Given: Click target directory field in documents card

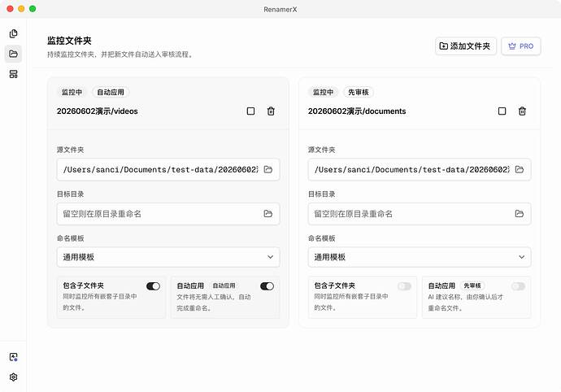Looking at the screenshot, I should 420,214.
